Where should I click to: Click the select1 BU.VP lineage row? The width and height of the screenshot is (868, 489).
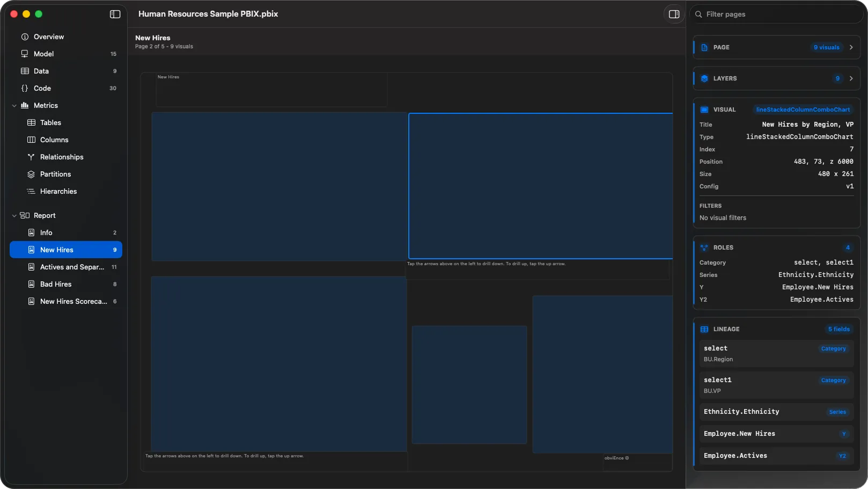[x=776, y=385]
